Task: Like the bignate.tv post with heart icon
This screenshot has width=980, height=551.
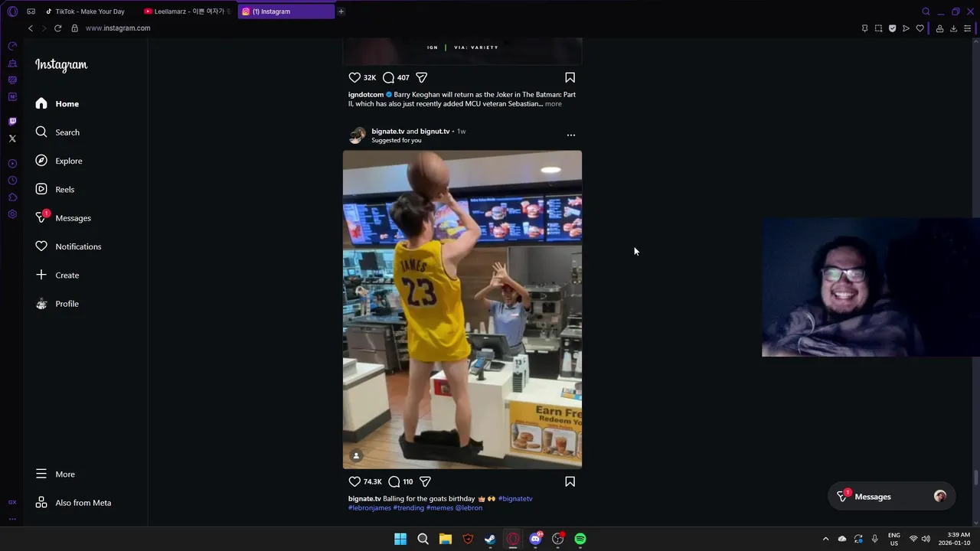Action: [x=354, y=481]
